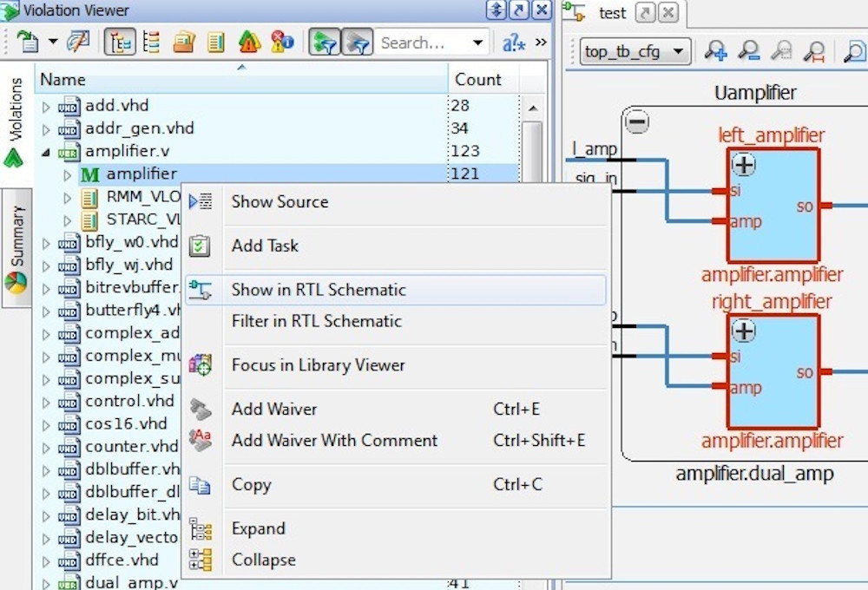
Task: Expand left_amplifier block with plus button
Action: tap(744, 165)
